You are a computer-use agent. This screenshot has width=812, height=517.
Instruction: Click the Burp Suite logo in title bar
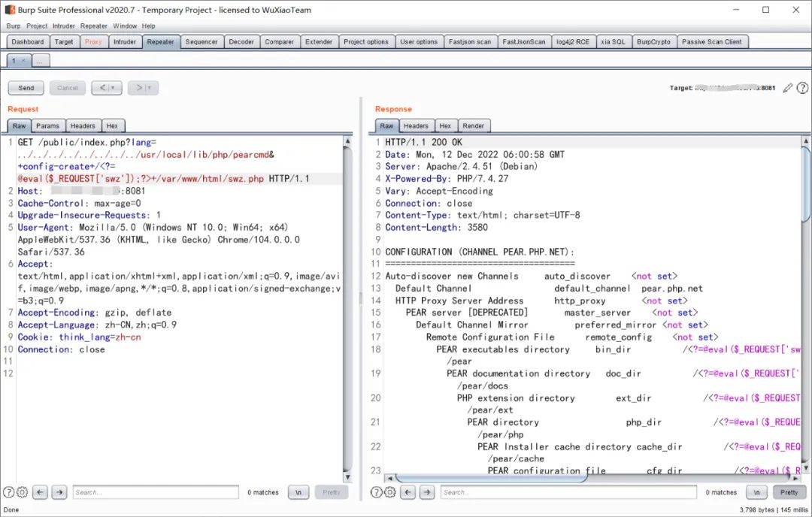pos(10,10)
